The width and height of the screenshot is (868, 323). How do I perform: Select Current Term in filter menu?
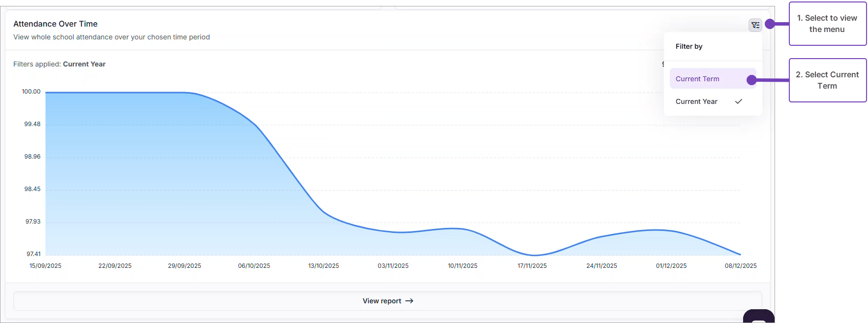click(x=697, y=79)
